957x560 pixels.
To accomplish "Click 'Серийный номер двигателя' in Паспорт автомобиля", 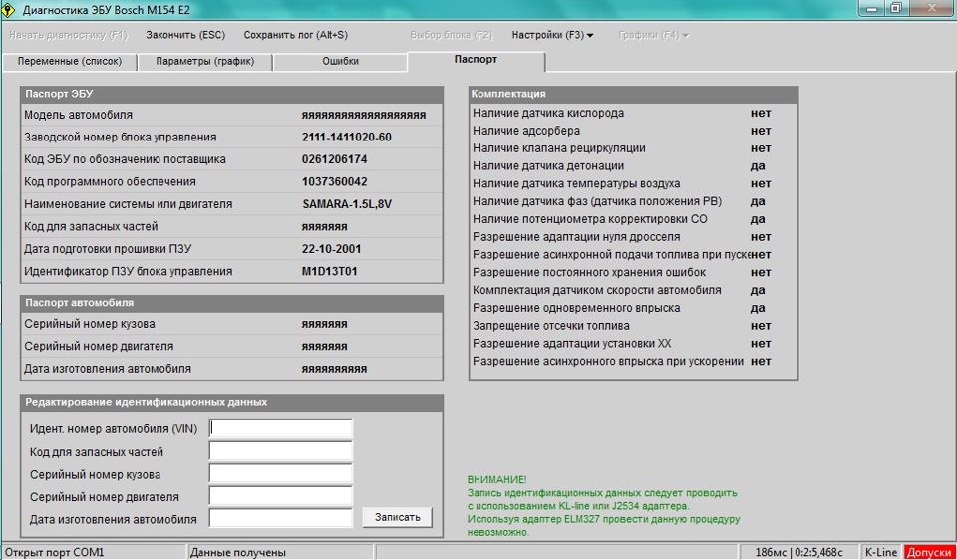I will pos(99,347).
